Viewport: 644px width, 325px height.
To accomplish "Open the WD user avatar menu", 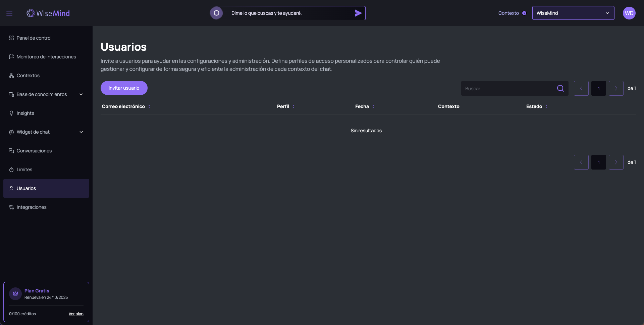I will (x=629, y=13).
